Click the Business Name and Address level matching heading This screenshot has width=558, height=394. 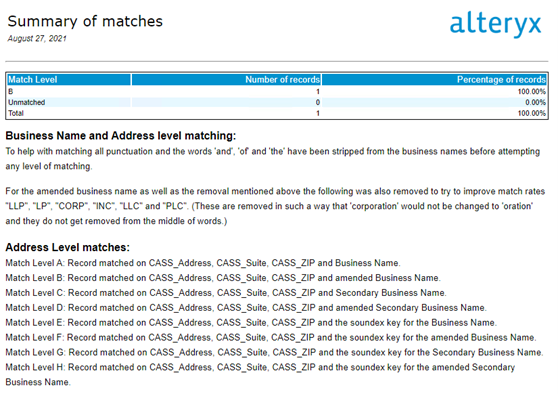(x=121, y=136)
